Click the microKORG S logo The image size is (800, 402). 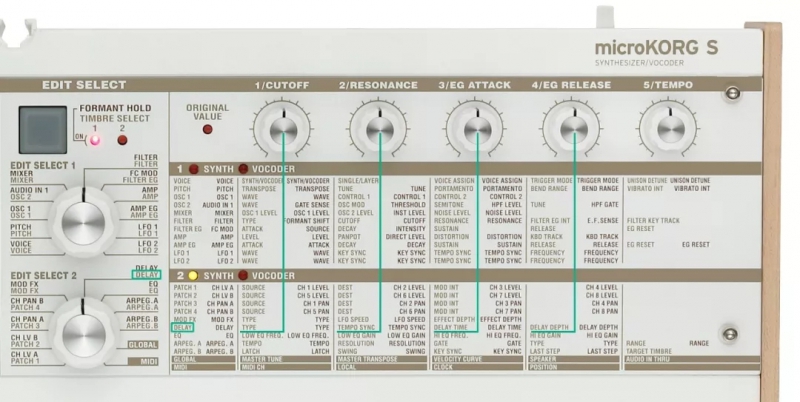(656, 47)
